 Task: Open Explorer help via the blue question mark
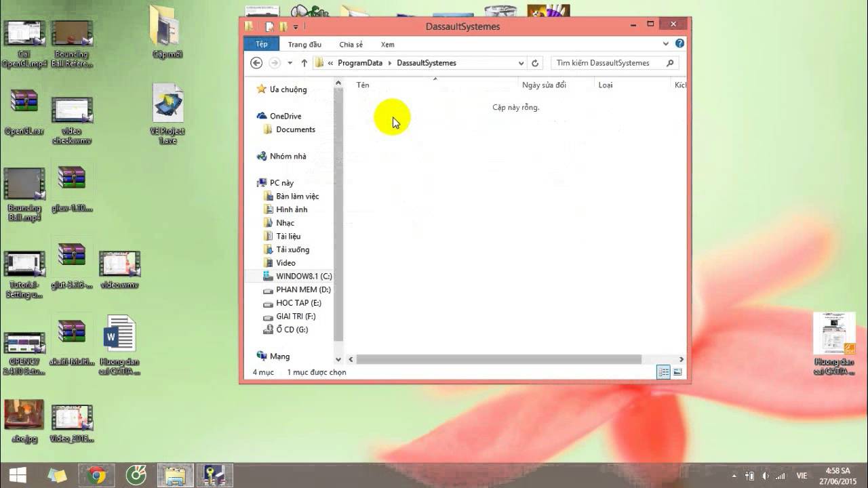pyautogui.click(x=679, y=43)
